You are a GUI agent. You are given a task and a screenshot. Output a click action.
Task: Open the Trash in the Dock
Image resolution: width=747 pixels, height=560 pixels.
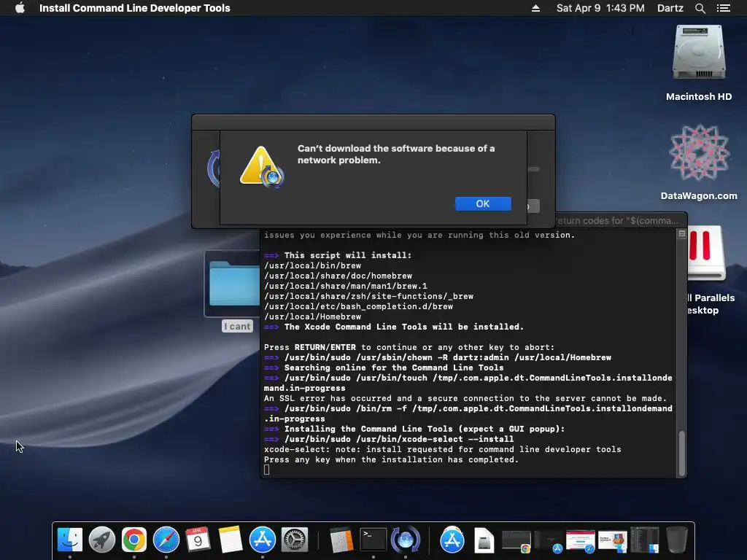coord(676,540)
